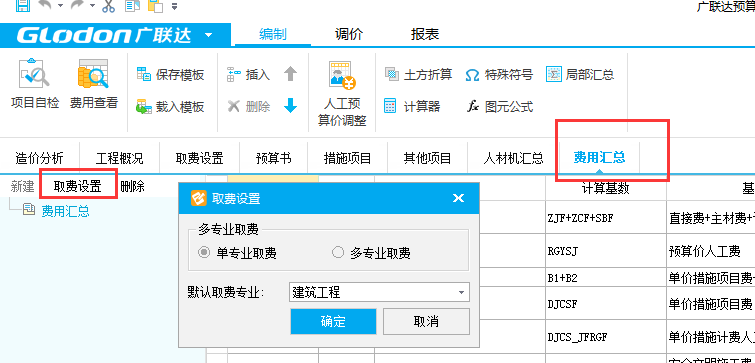Click 特殊符号 special symbol tool
The image size is (755, 363).
tap(499, 75)
